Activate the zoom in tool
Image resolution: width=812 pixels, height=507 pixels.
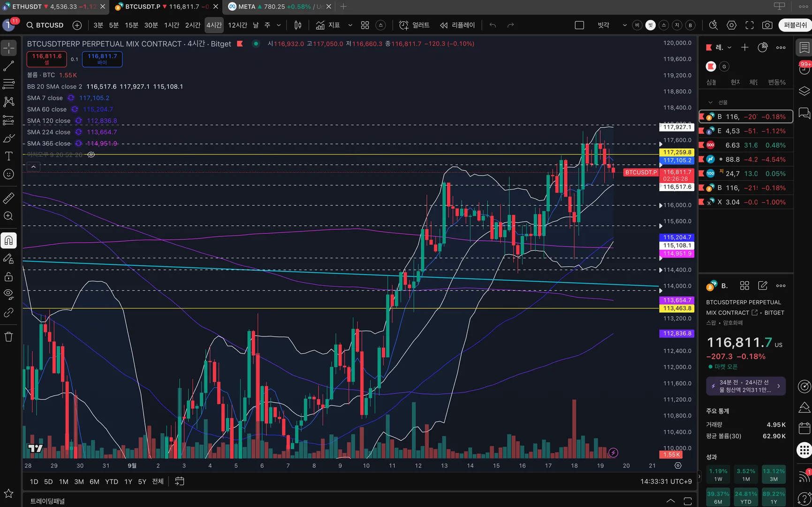(9, 216)
